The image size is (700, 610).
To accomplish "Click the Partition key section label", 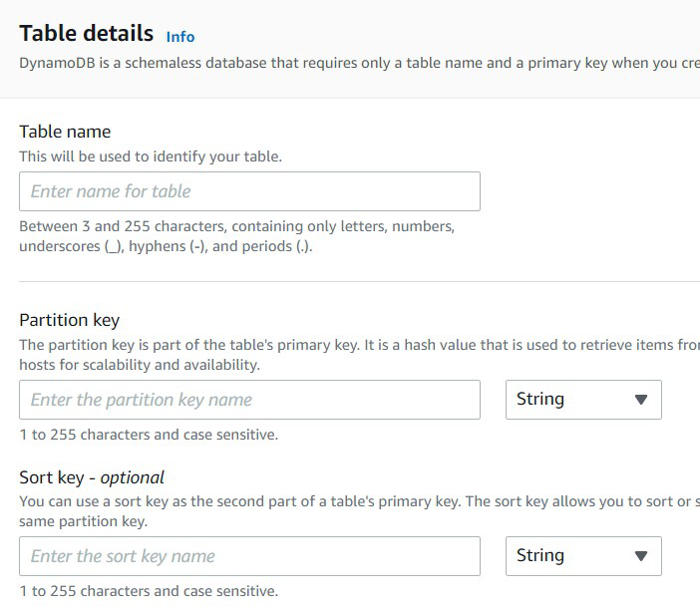I will click(69, 320).
